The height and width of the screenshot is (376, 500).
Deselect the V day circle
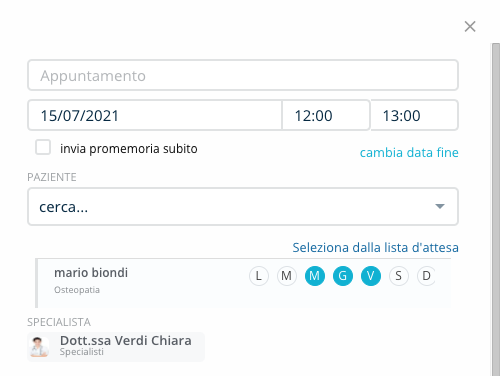point(371,276)
